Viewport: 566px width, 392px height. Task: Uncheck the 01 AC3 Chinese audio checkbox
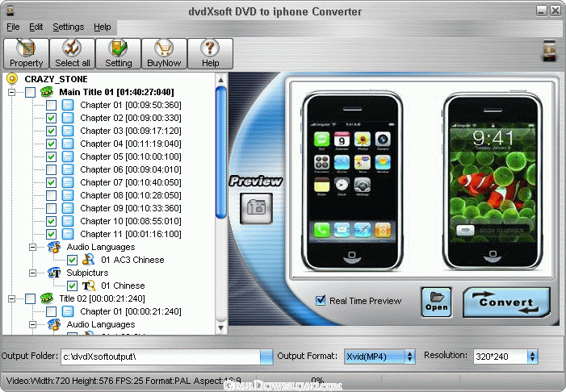[72, 260]
